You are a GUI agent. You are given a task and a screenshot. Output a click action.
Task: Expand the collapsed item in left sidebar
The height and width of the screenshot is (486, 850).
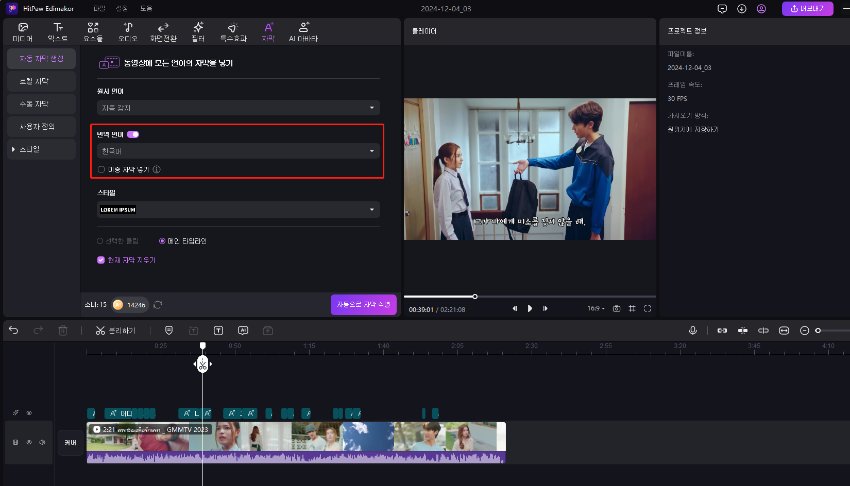click(x=13, y=149)
